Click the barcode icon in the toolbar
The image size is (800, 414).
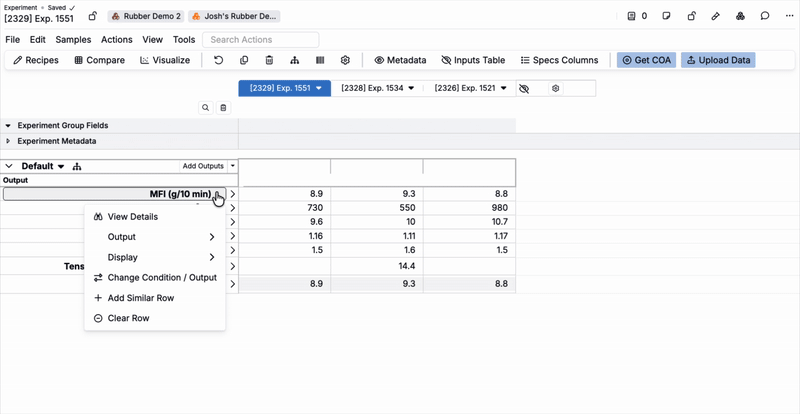point(319,60)
